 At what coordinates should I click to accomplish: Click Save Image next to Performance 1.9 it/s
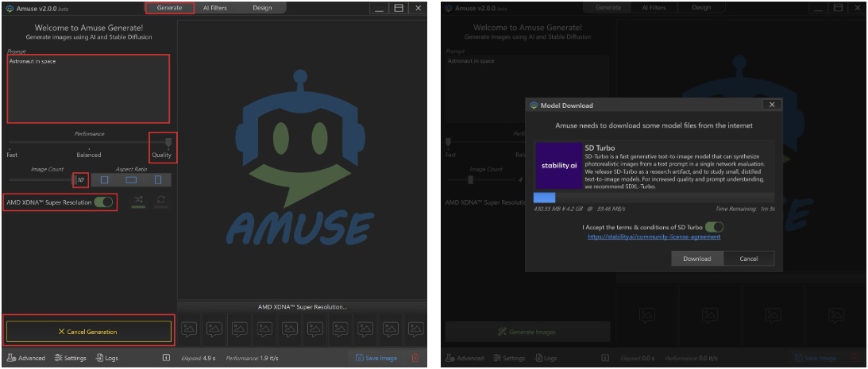(376, 358)
